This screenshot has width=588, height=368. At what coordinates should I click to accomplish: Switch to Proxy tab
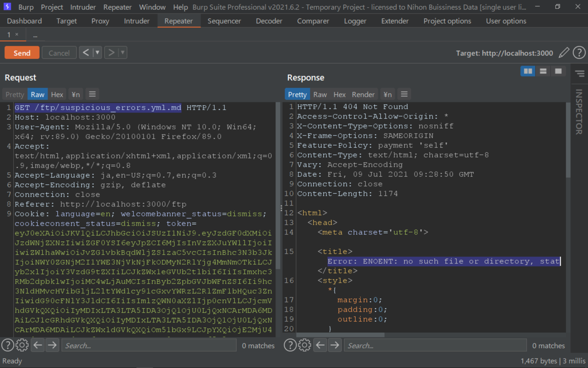100,21
